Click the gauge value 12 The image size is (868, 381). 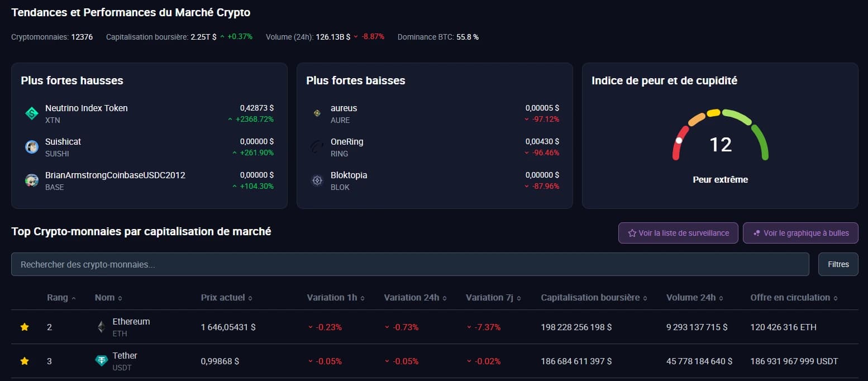[x=721, y=145]
